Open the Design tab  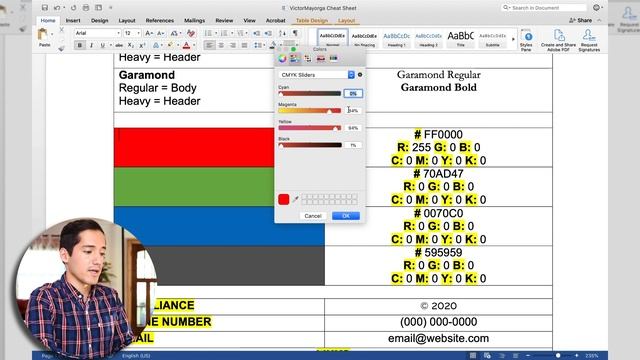100,20
